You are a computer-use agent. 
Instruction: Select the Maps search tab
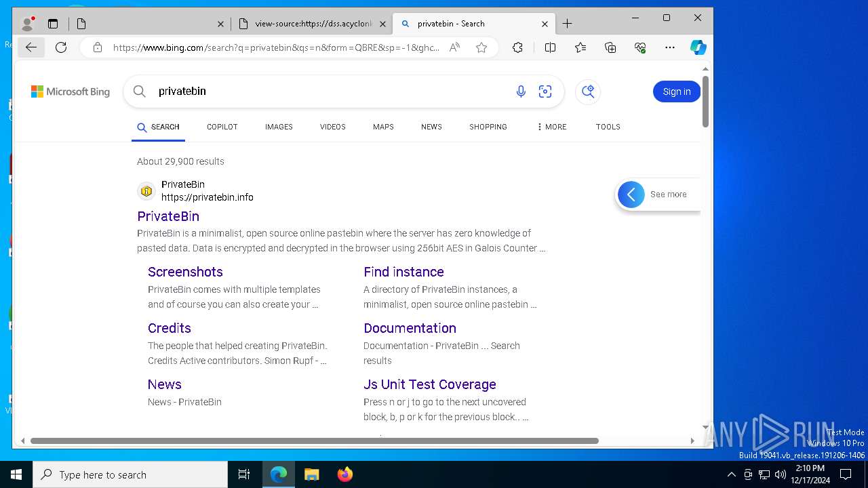[383, 127]
